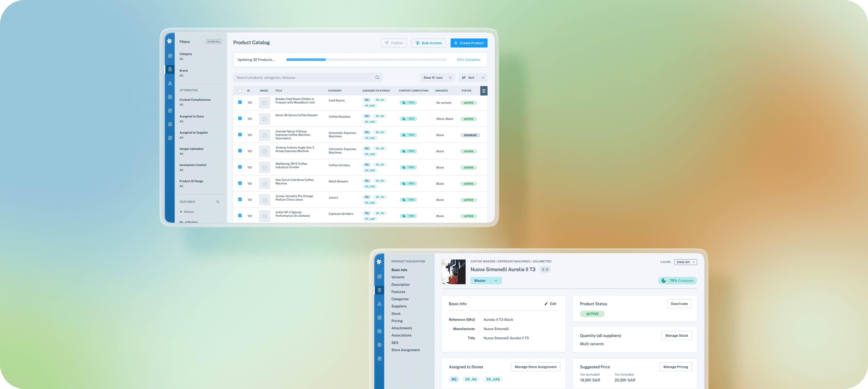
Task: Open the Sort dropdown
Action: (473, 78)
